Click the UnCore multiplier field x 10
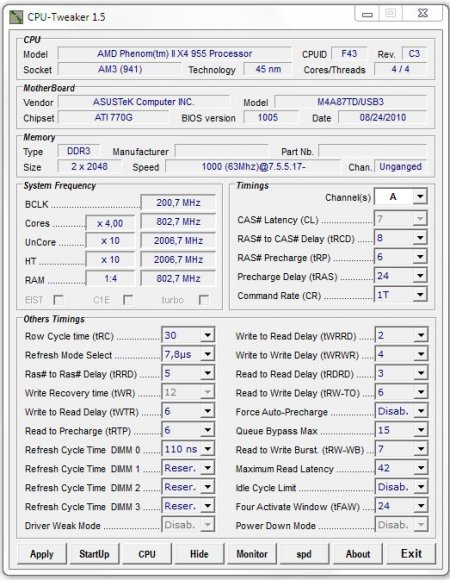The width and height of the screenshot is (450, 580). (110, 241)
